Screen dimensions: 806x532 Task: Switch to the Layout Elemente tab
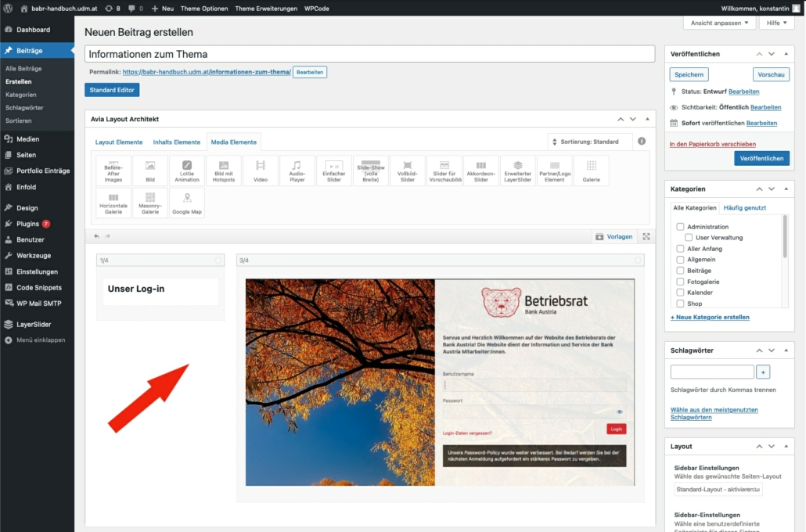(119, 142)
